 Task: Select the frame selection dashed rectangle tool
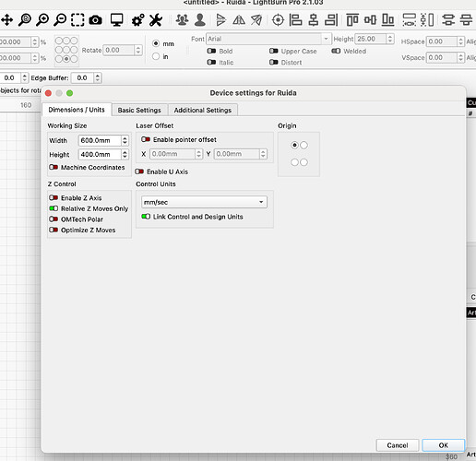(77, 20)
